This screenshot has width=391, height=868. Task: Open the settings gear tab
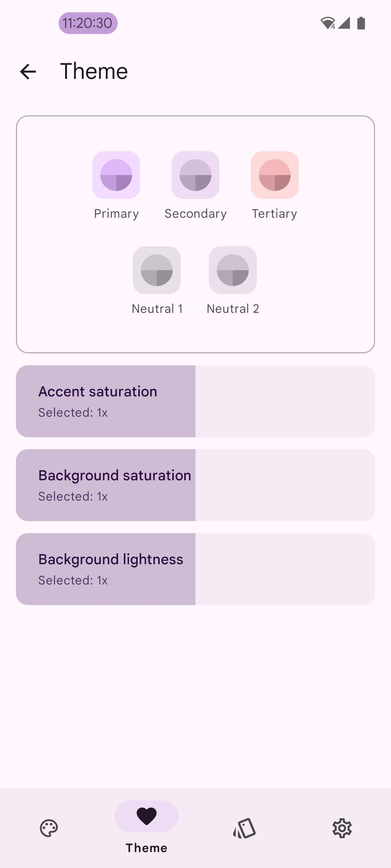tap(342, 828)
